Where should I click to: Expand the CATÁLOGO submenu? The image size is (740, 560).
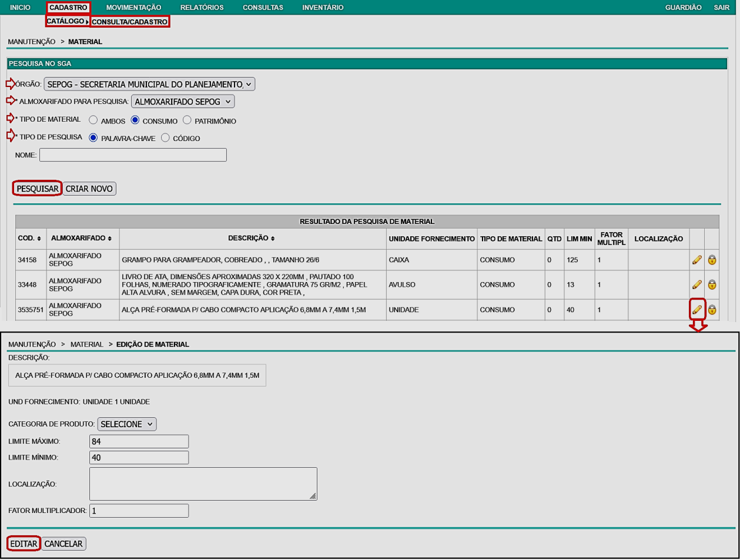[68, 21]
